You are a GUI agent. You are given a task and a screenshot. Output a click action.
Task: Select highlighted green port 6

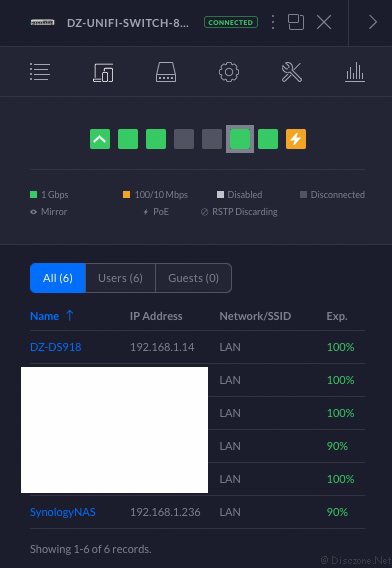click(240, 139)
